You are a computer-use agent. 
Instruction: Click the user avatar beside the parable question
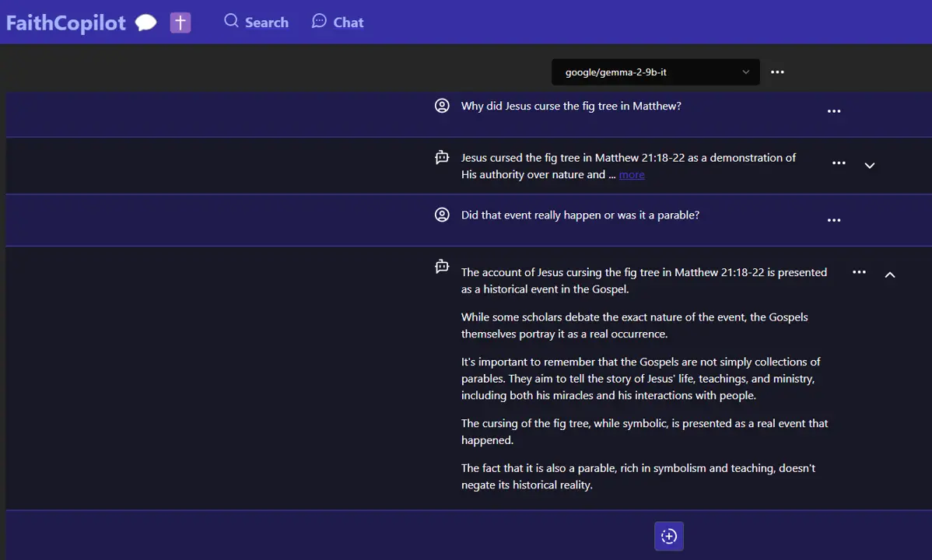[x=442, y=215]
